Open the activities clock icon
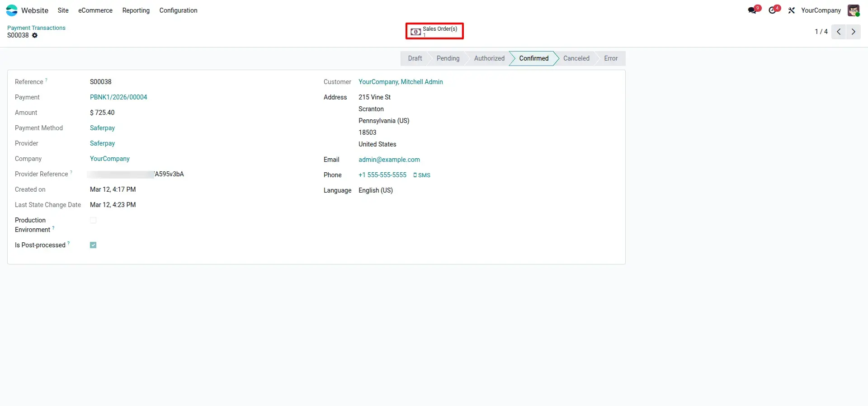 coord(773,10)
